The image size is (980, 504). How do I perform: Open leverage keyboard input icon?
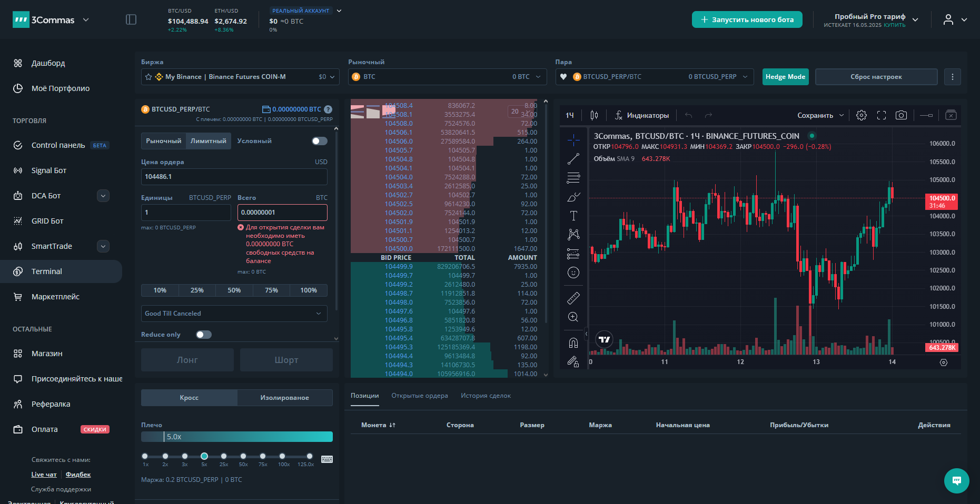327,459
